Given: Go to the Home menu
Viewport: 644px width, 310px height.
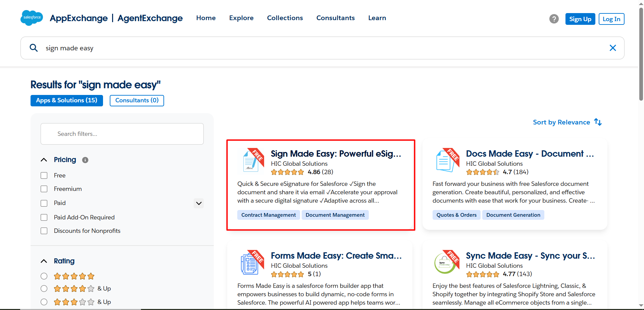Looking at the screenshot, I should (206, 18).
